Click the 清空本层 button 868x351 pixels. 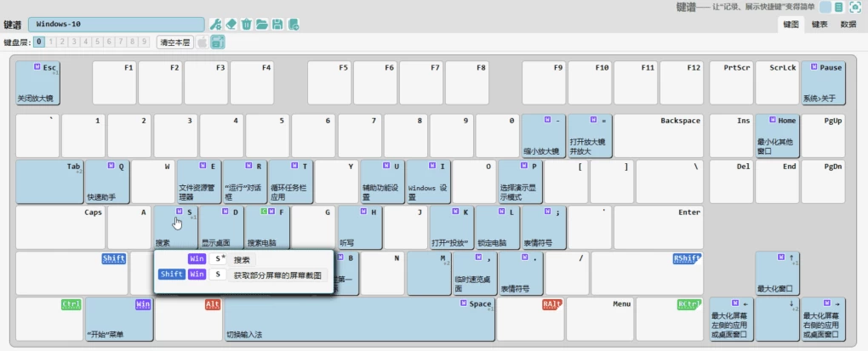[174, 42]
